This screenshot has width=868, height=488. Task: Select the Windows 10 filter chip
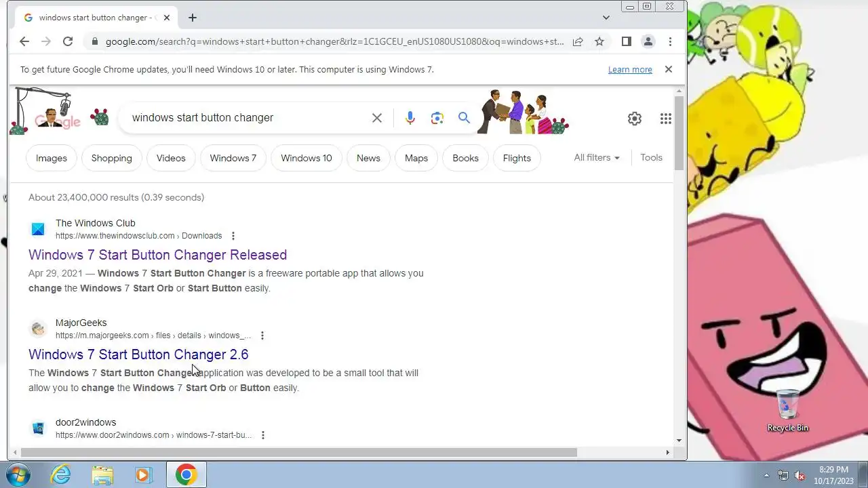[307, 158]
